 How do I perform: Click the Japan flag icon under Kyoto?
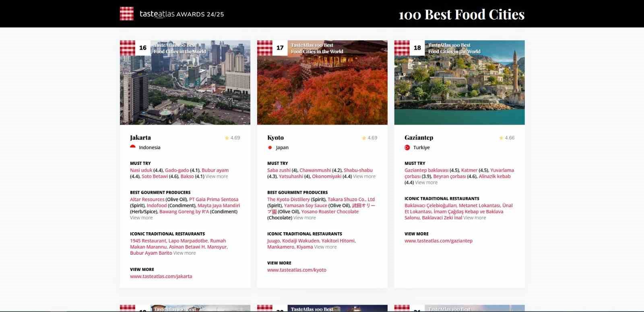[270, 148]
